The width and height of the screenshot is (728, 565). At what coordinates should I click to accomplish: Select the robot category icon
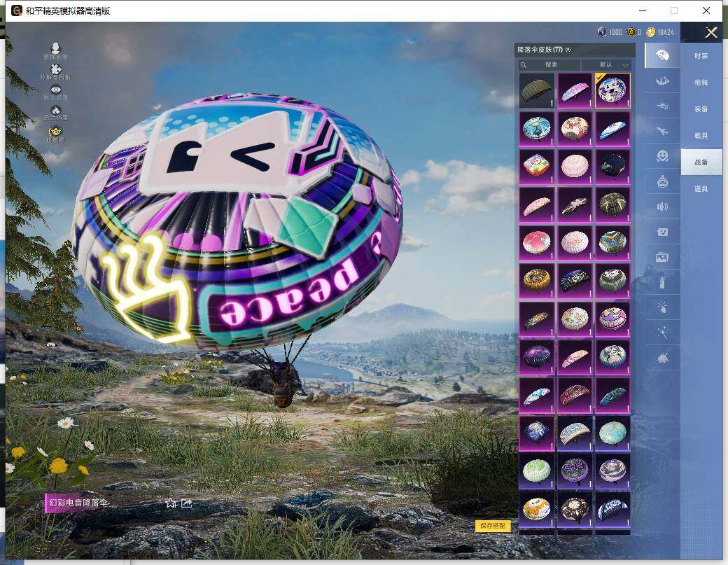(x=662, y=181)
